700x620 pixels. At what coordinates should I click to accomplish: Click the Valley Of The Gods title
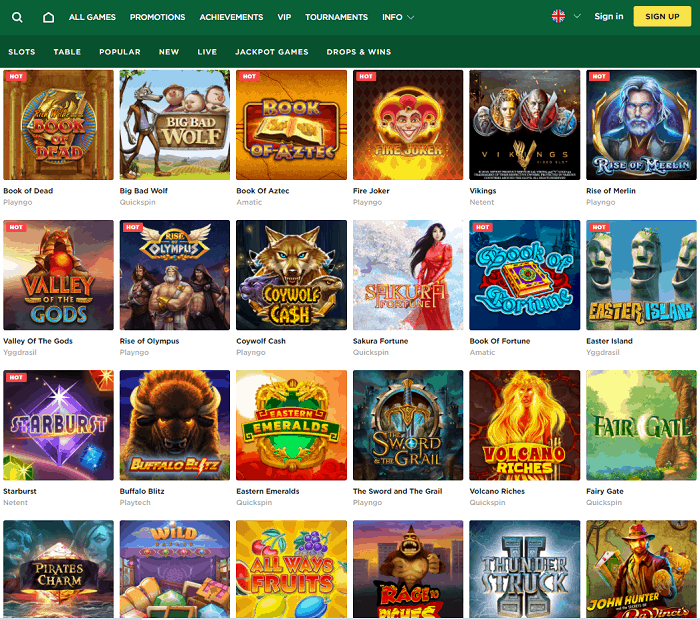38,341
